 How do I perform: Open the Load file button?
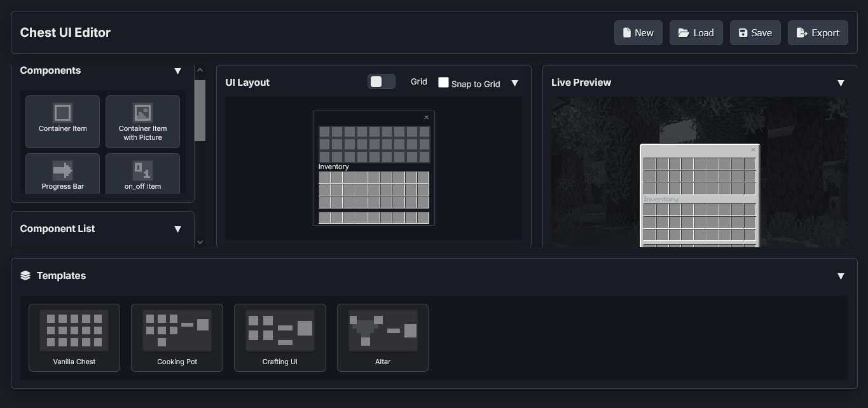point(696,33)
